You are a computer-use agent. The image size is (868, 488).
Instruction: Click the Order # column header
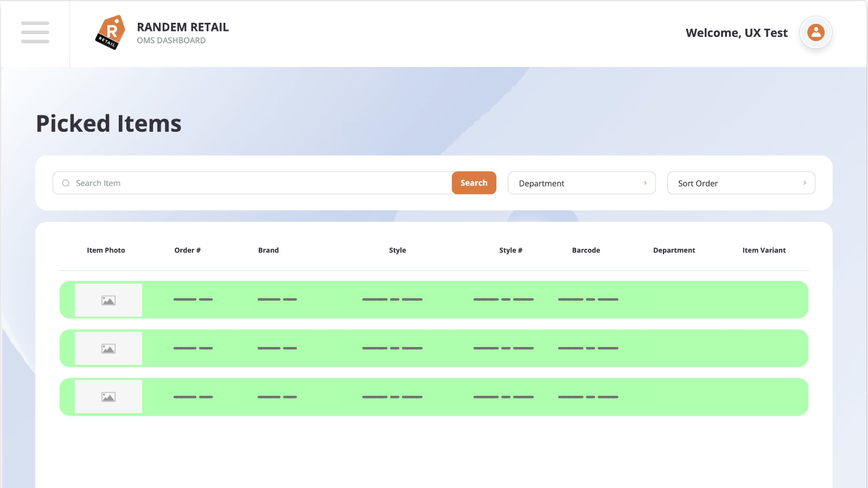coord(187,250)
